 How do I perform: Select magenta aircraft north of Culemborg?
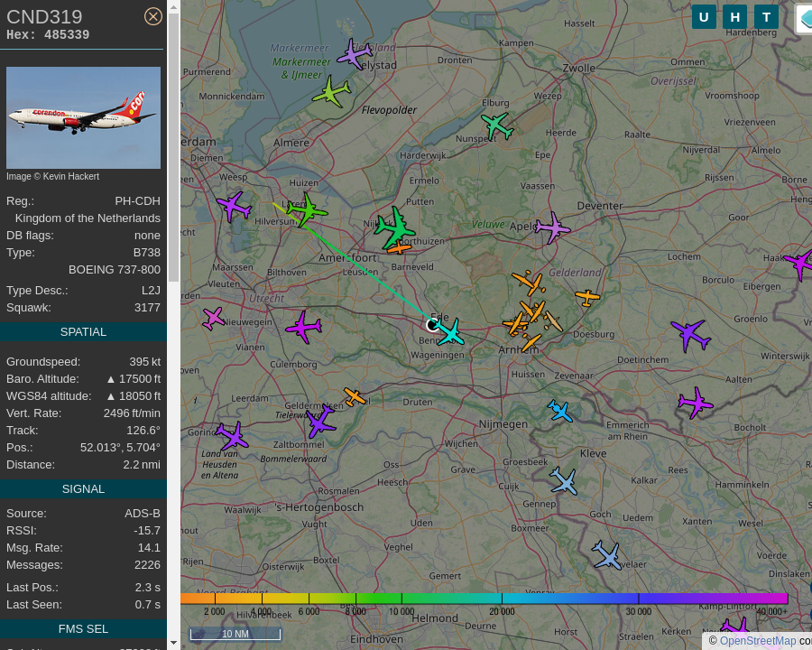click(x=304, y=327)
